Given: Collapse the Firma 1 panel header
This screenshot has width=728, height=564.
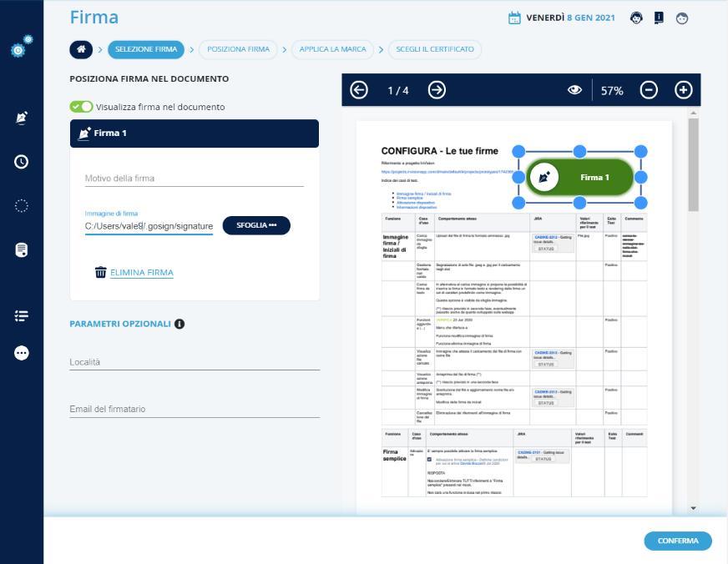Looking at the screenshot, I should pyautogui.click(x=195, y=133).
